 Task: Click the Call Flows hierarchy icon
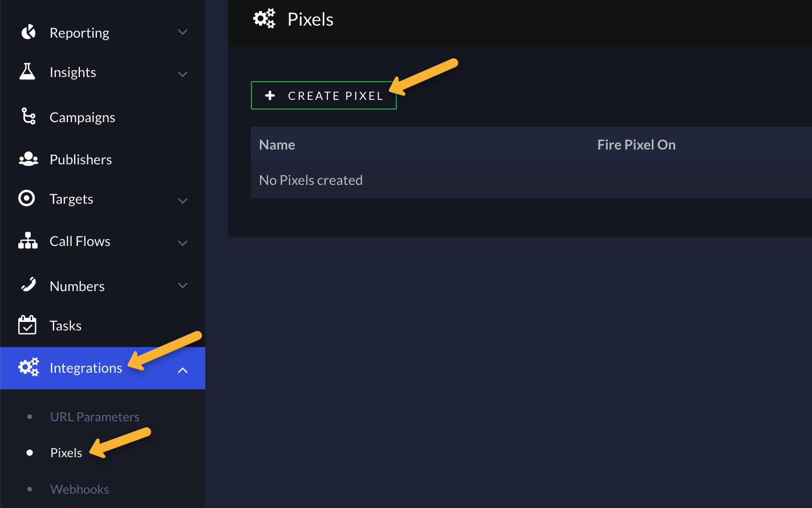click(x=28, y=241)
